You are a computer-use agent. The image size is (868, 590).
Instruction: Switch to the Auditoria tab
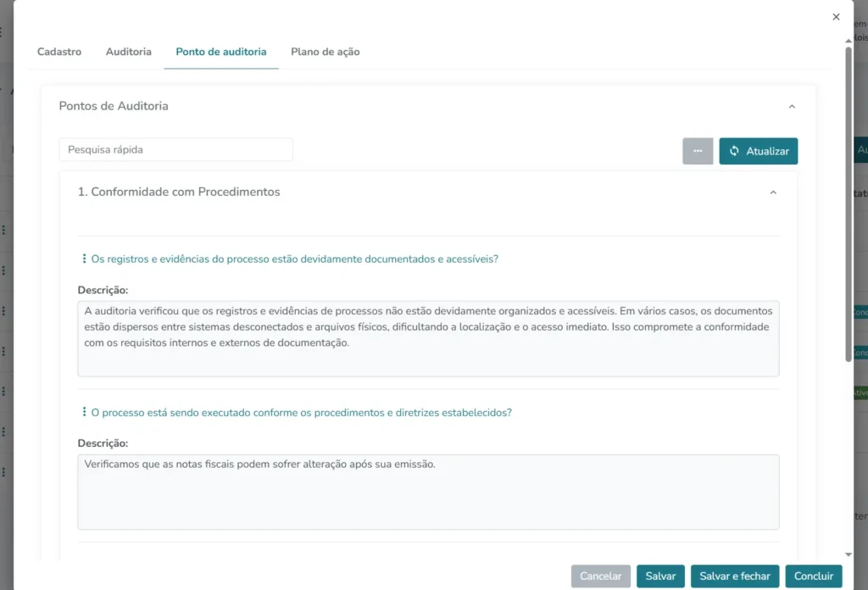[129, 52]
